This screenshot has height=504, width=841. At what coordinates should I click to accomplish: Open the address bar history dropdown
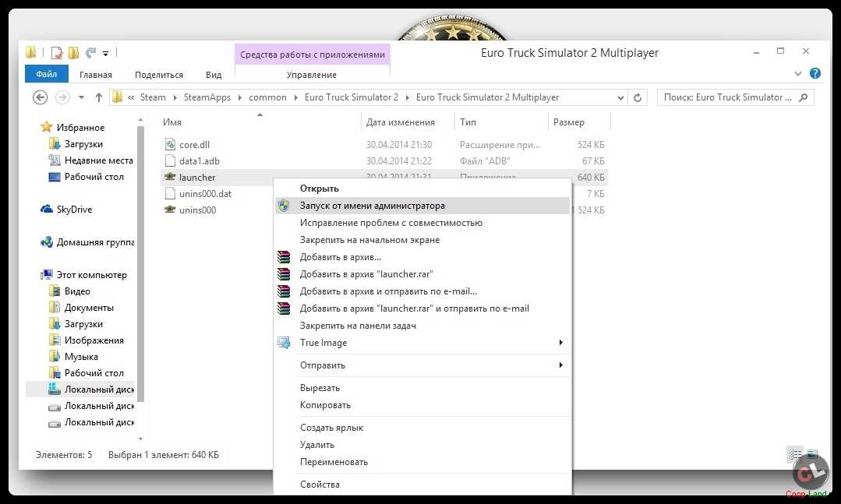[x=620, y=97]
